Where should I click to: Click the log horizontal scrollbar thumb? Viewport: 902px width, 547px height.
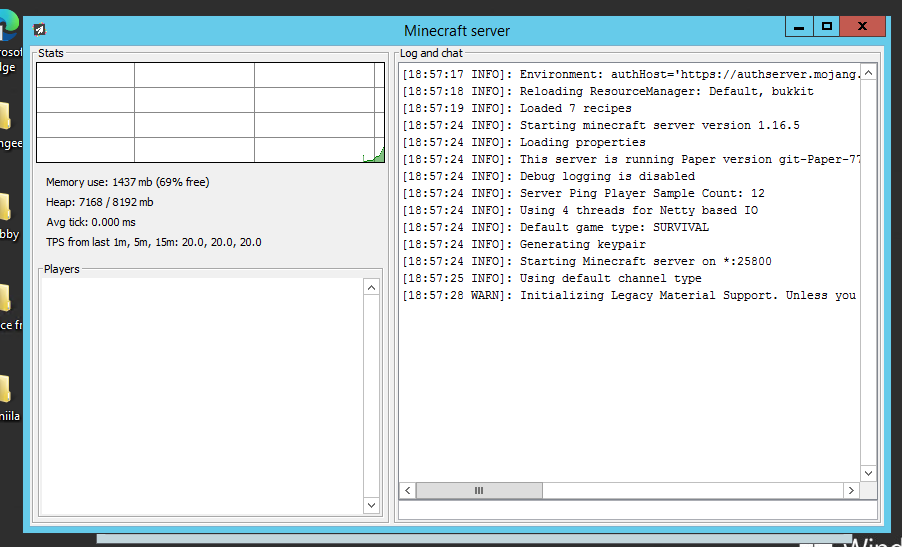coord(479,491)
